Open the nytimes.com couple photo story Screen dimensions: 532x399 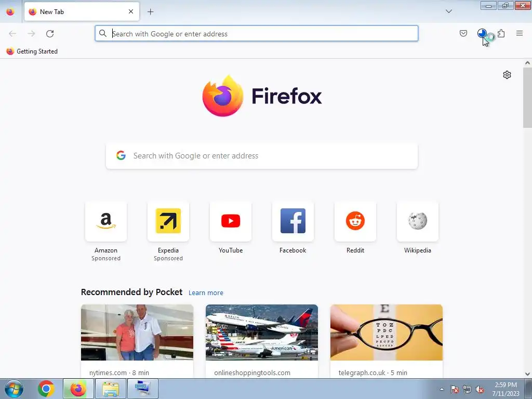pyautogui.click(x=137, y=332)
